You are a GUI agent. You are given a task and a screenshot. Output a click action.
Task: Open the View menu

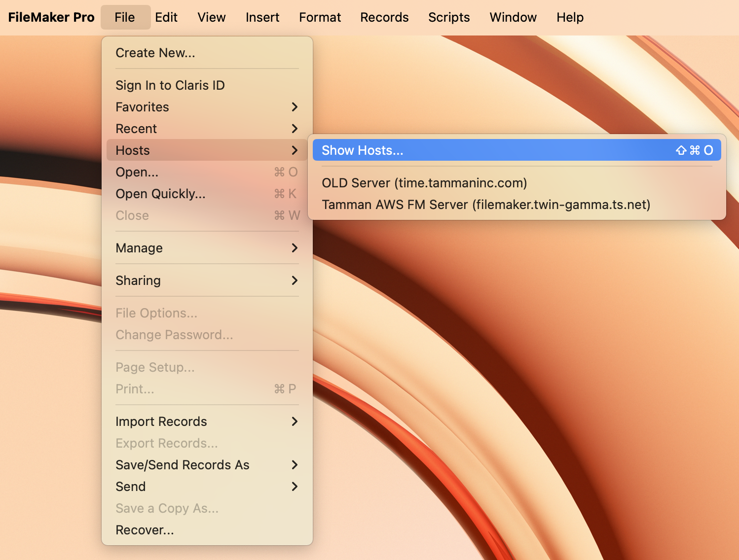pyautogui.click(x=212, y=17)
